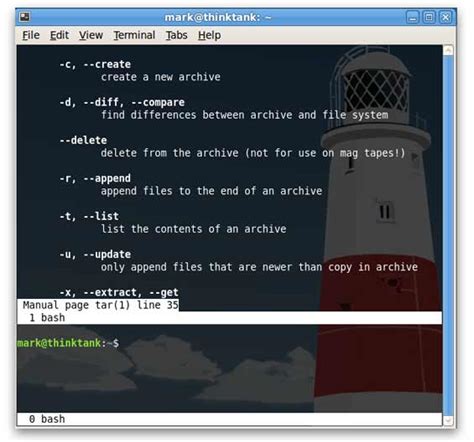Click 'list the contents of an archive'
The height and width of the screenshot is (442, 474).
[193, 229]
